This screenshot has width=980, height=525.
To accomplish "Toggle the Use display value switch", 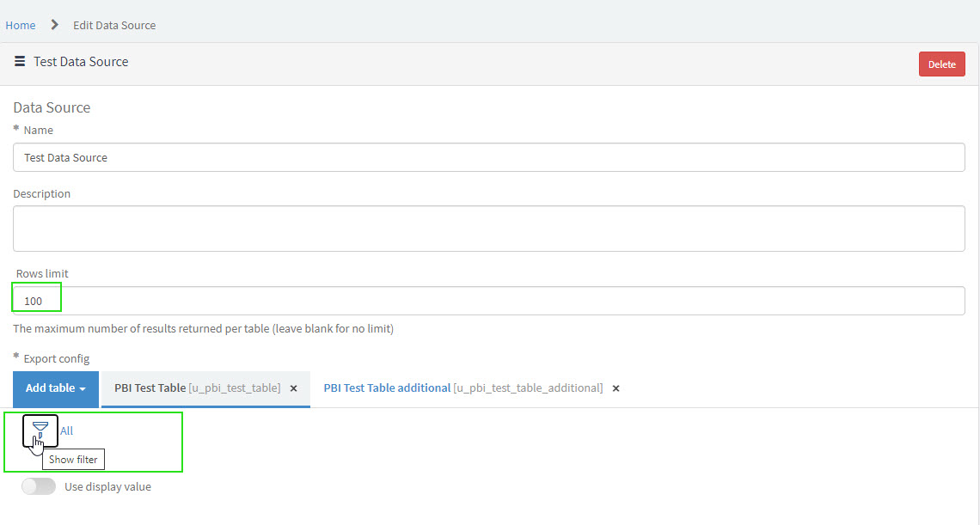I will coord(39,486).
